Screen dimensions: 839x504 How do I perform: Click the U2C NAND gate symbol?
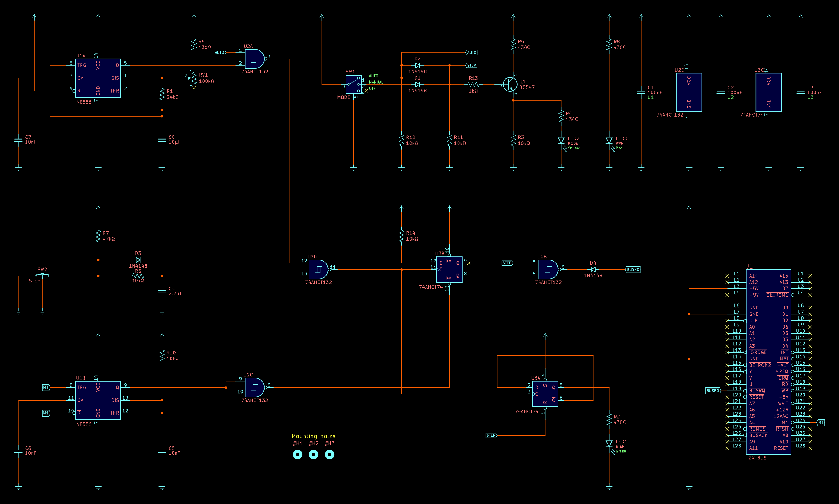[x=254, y=387]
